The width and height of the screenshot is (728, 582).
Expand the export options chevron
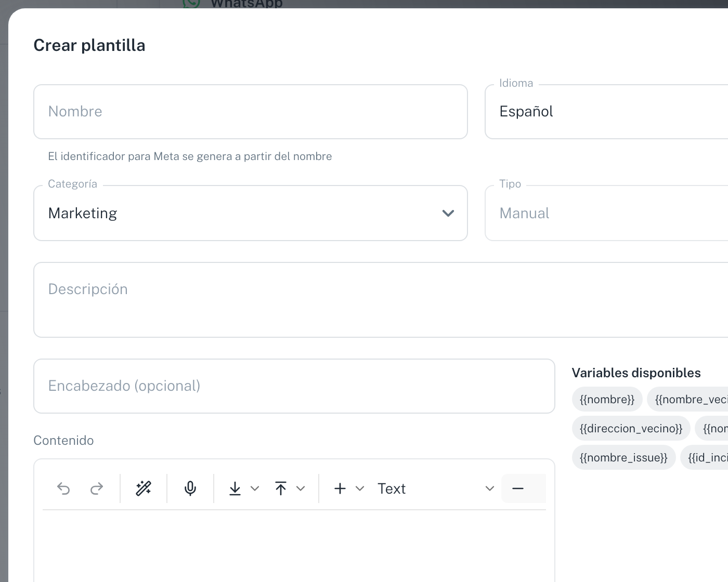coord(301,488)
